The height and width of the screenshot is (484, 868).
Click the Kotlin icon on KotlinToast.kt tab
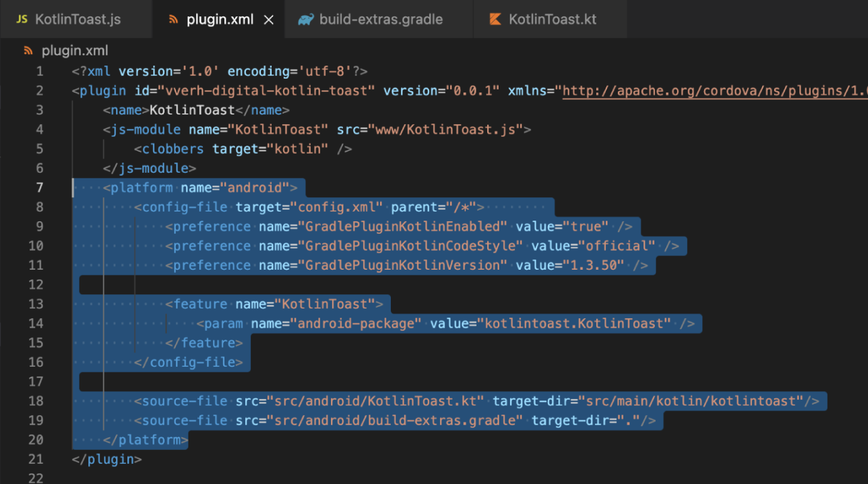pos(495,20)
